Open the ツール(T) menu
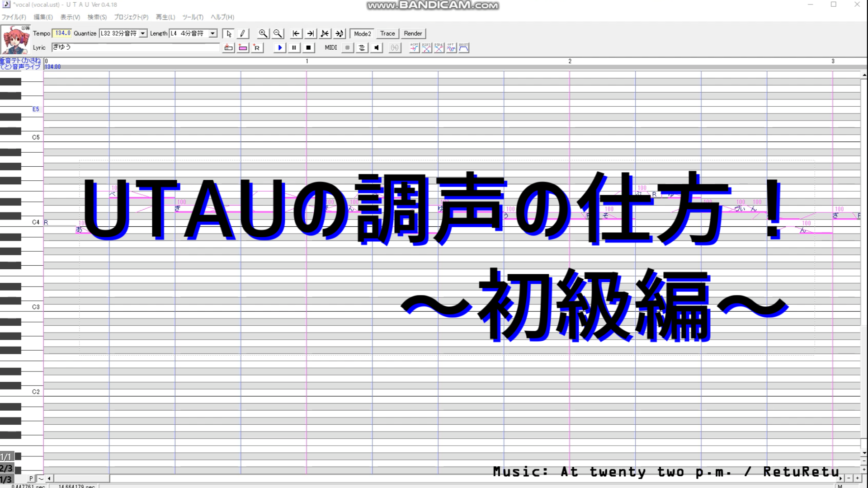 point(193,17)
